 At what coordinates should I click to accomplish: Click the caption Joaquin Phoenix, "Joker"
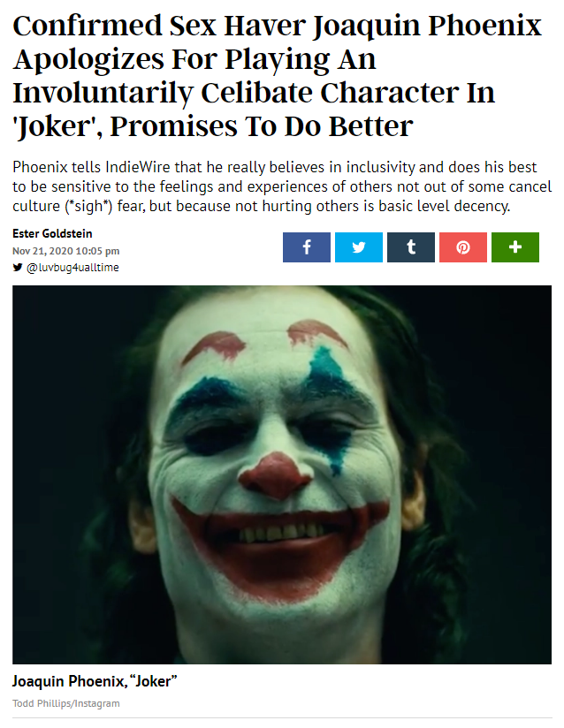(95, 681)
